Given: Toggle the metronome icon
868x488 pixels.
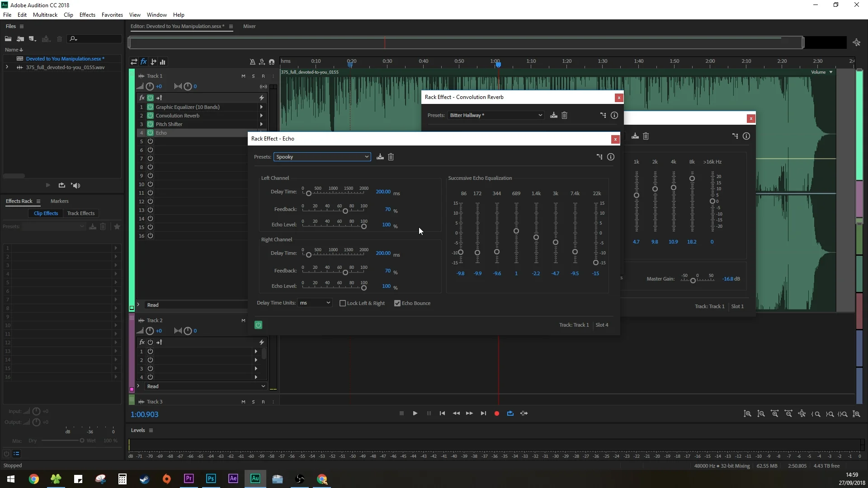Looking at the screenshot, I should (252, 62).
